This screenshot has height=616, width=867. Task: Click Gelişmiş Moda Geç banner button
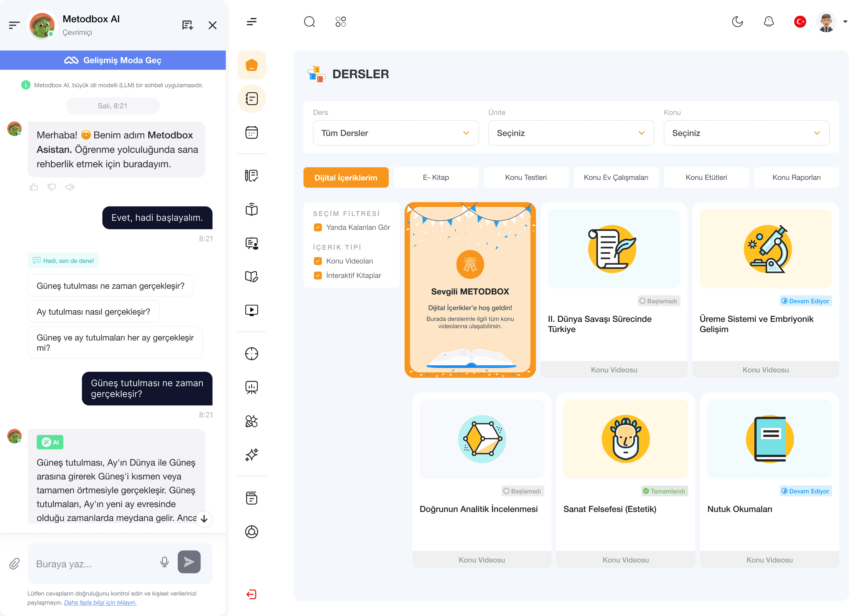coord(113,60)
